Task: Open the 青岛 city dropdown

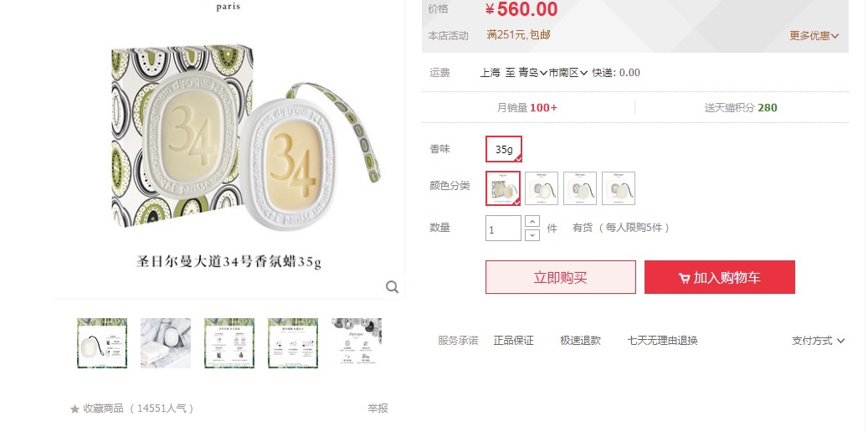Action: coord(533,73)
